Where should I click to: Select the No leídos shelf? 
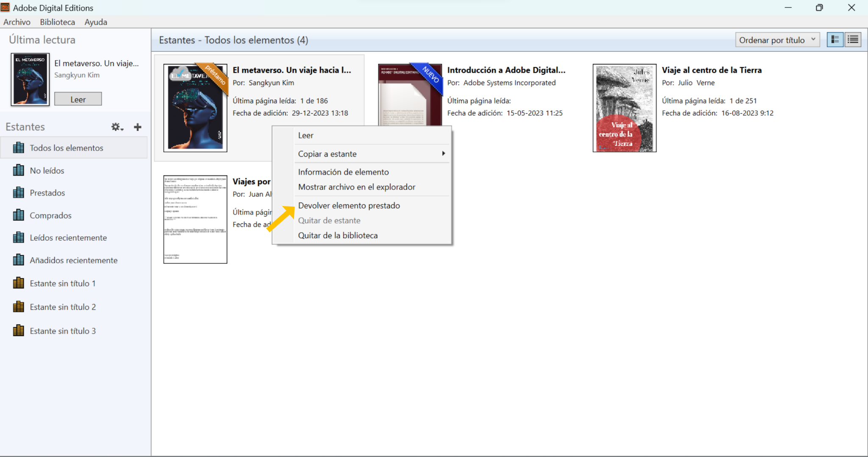coord(74,170)
